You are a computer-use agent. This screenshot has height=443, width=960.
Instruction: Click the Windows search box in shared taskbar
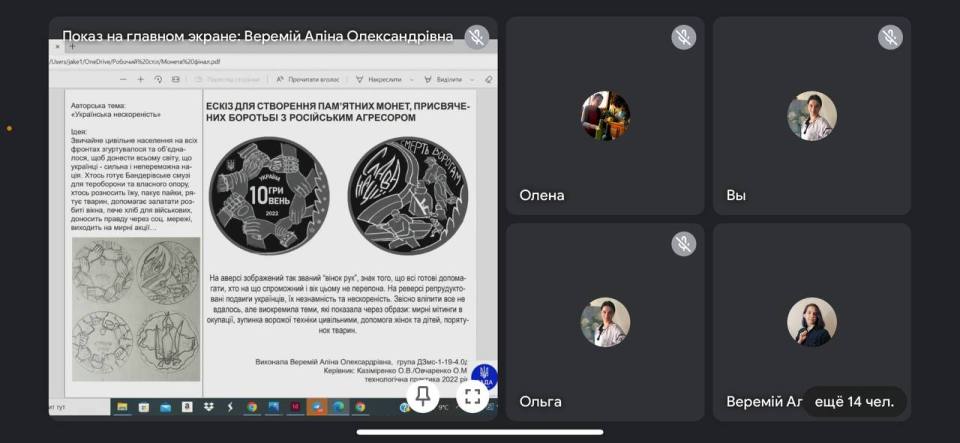point(80,407)
